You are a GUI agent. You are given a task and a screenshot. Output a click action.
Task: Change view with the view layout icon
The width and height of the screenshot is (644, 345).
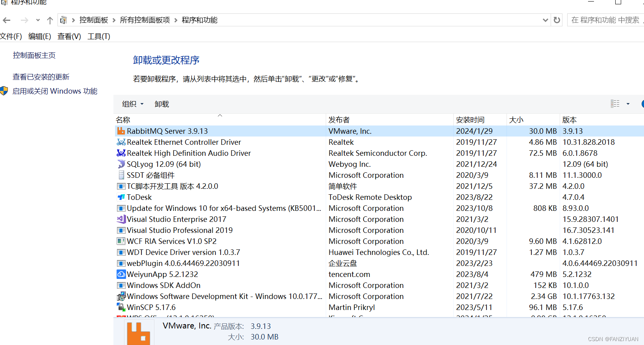615,104
